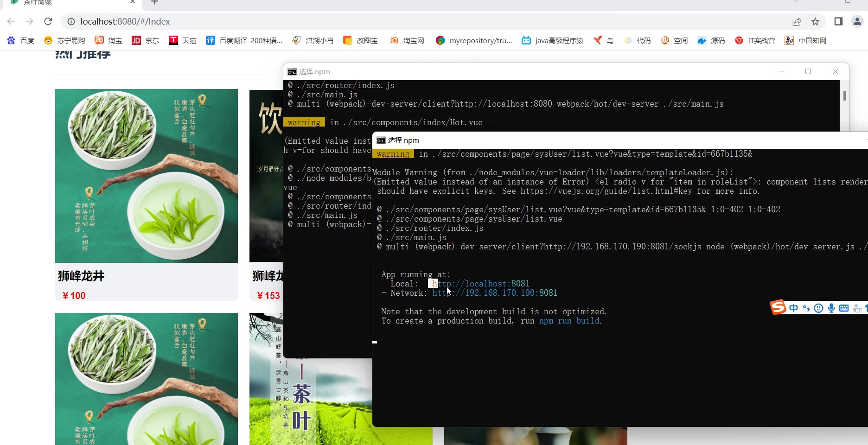This screenshot has height=445, width=868.
Task: Open the 百度翻译 bookmark
Action: (x=244, y=40)
